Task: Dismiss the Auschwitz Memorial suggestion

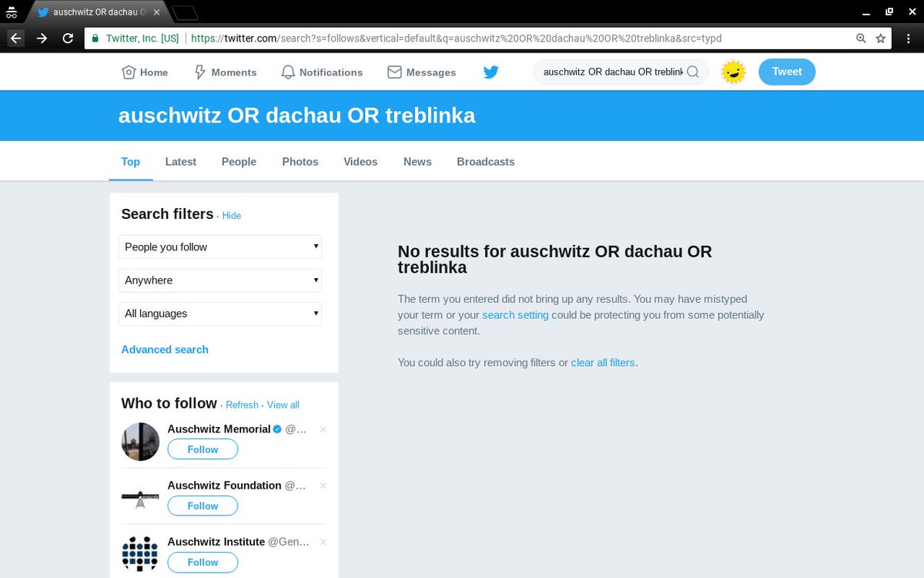Action: coord(323,429)
